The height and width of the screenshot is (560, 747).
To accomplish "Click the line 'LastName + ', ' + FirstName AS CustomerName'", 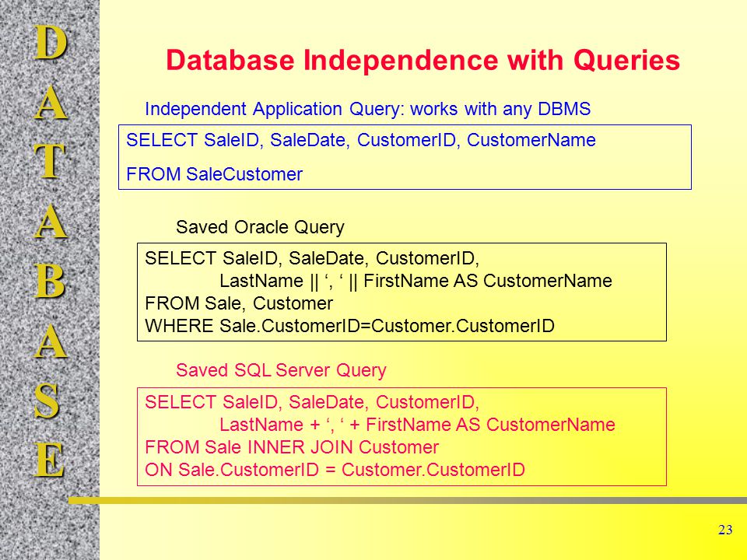I will click(417, 425).
